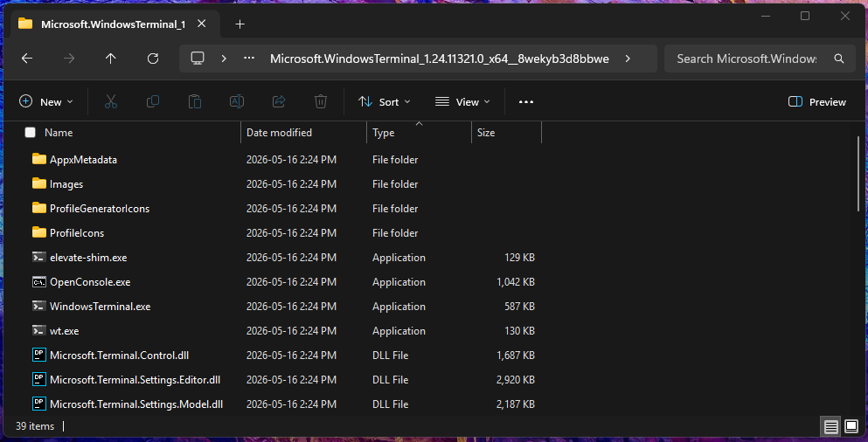Switch to large thumbnails view icon
868x442 pixels.
click(851, 426)
